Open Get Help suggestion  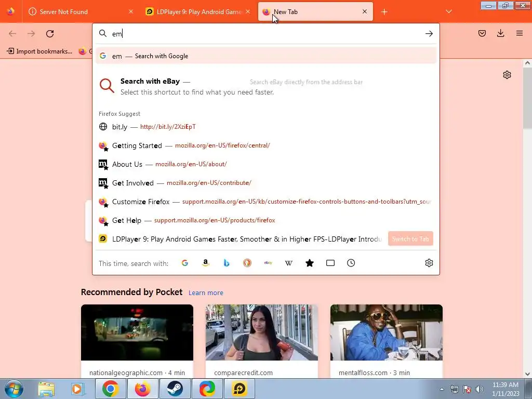click(266, 220)
